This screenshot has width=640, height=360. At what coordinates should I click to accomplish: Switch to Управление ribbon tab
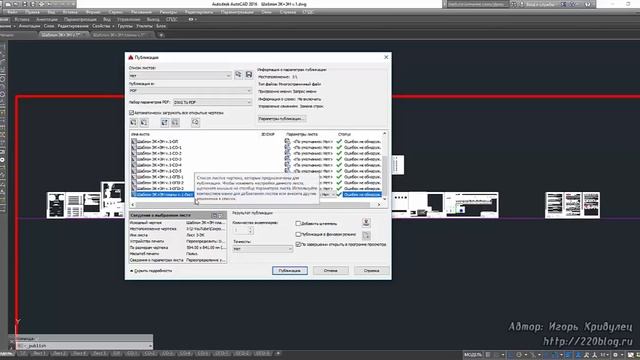129,19
